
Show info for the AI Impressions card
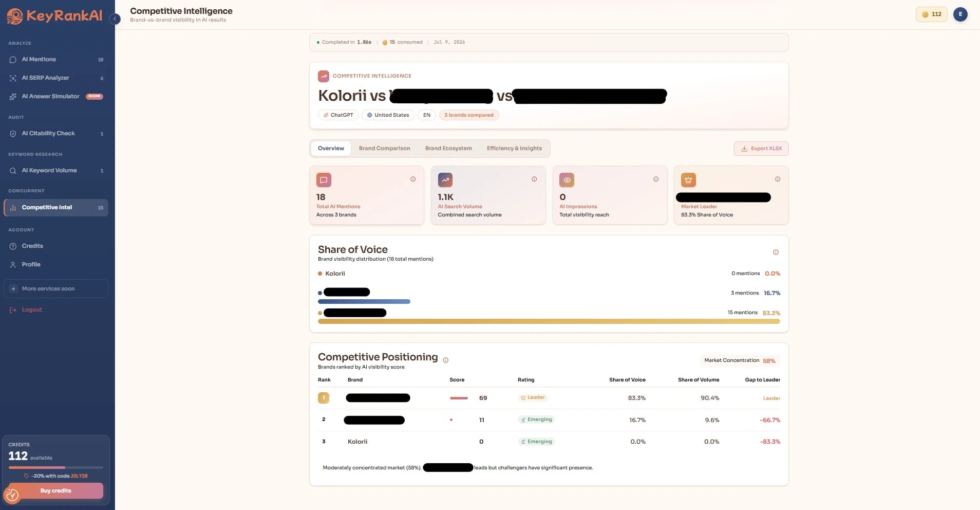pyautogui.click(x=656, y=179)
